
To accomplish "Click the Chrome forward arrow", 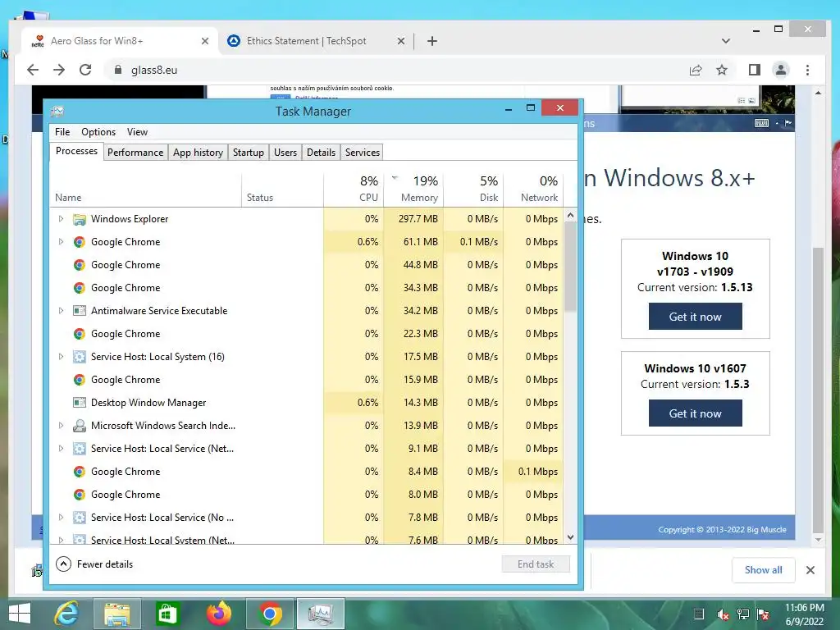I will click(x=59, y=70).
